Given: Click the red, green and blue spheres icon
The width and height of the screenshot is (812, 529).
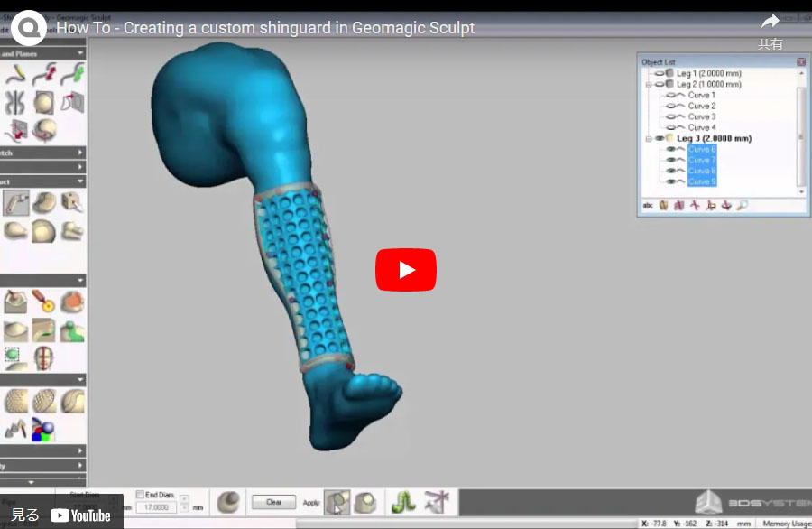Looking at the screenshot, I should tap(42, 428).
